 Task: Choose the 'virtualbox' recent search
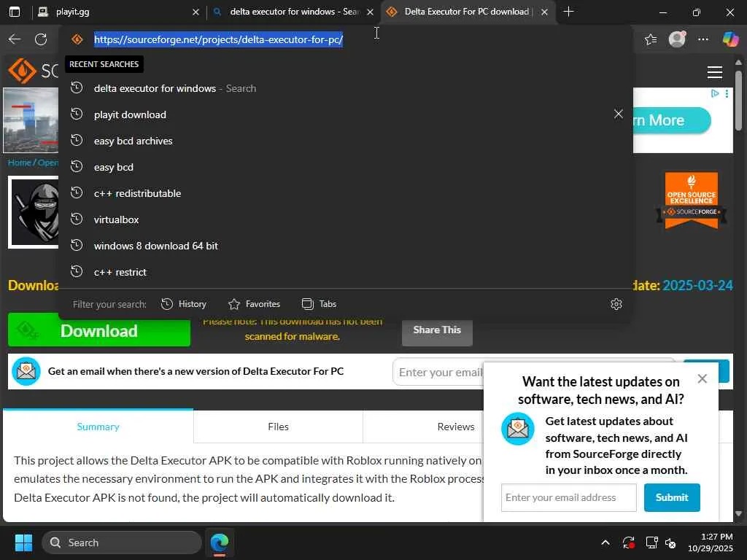click(x=345, y=219)
